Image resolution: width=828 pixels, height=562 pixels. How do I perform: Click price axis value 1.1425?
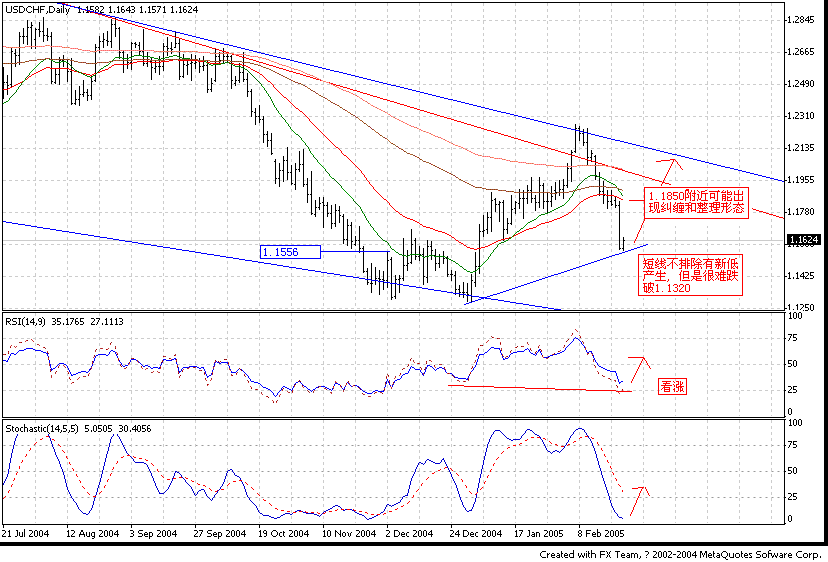point(801,276)
